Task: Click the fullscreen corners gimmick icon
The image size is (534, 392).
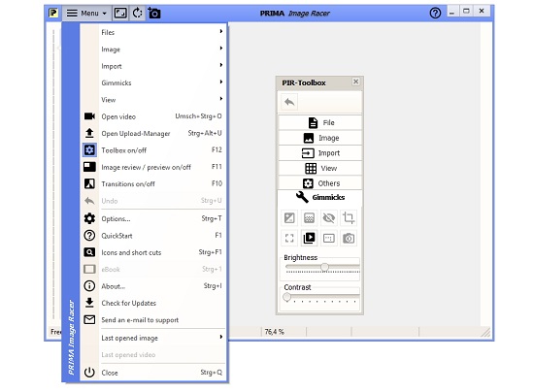Action: [x=289, y=238]
